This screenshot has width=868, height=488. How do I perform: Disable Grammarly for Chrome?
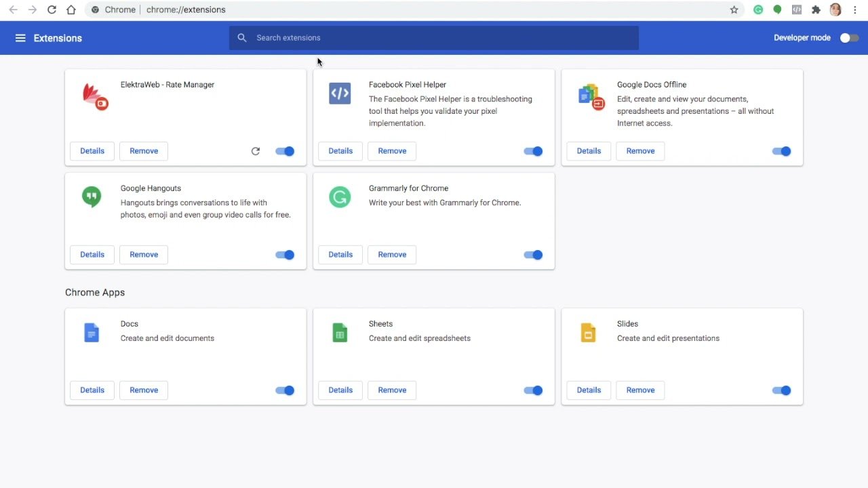tap(533, 255)
